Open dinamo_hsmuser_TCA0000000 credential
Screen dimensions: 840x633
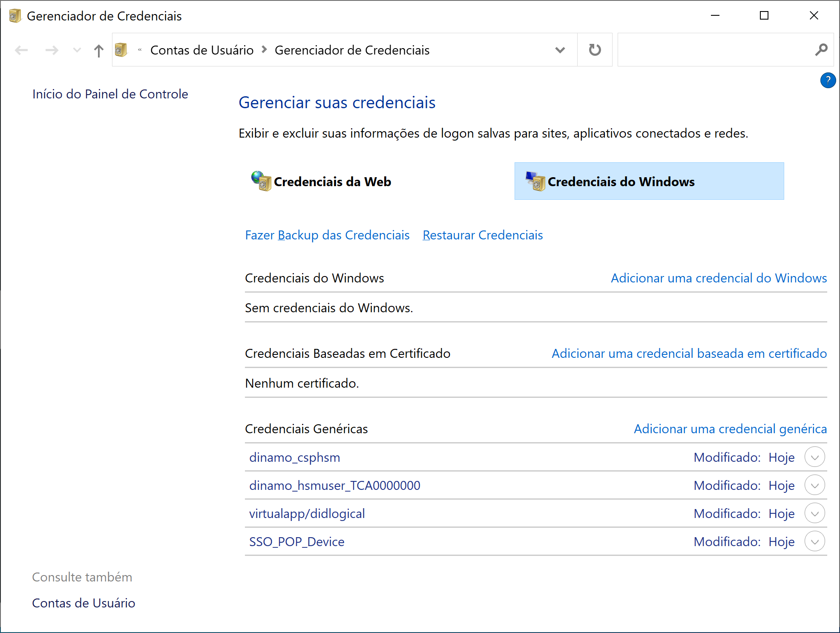click(335, 486)
